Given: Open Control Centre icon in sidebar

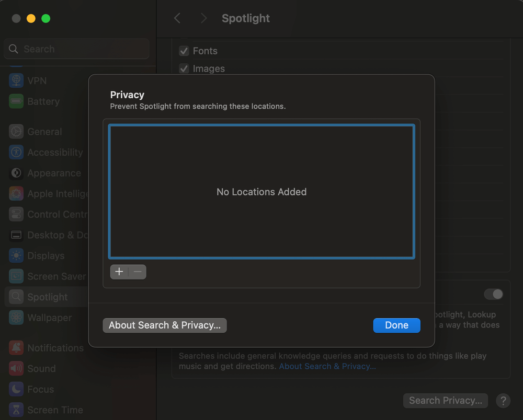Looking at the screenshot, I should click(x=16, y=214).
